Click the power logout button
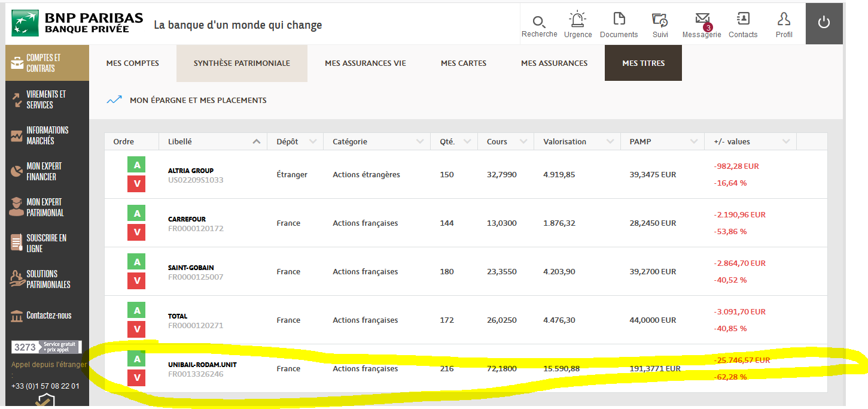Image resolution: width=868 pixels, height=409 pixels. 824,23
